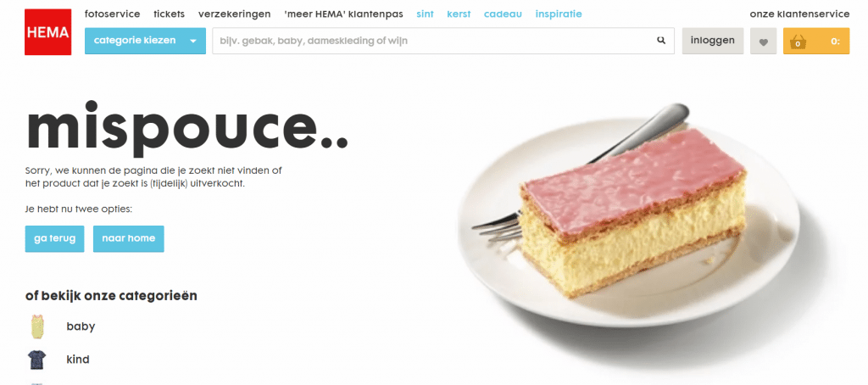Screen dimensions: 868x385
Task: Open the wishlist heart icon
Action: click(x=764, y=41)
